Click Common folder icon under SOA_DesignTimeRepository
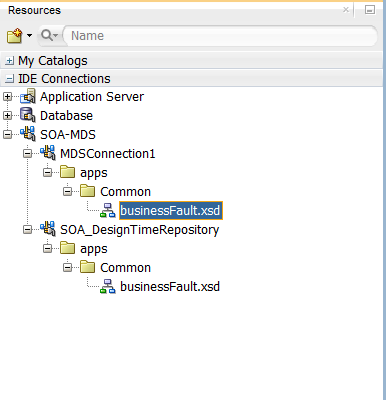The height and width of the screenshot is (400, 386). [88, 267]
